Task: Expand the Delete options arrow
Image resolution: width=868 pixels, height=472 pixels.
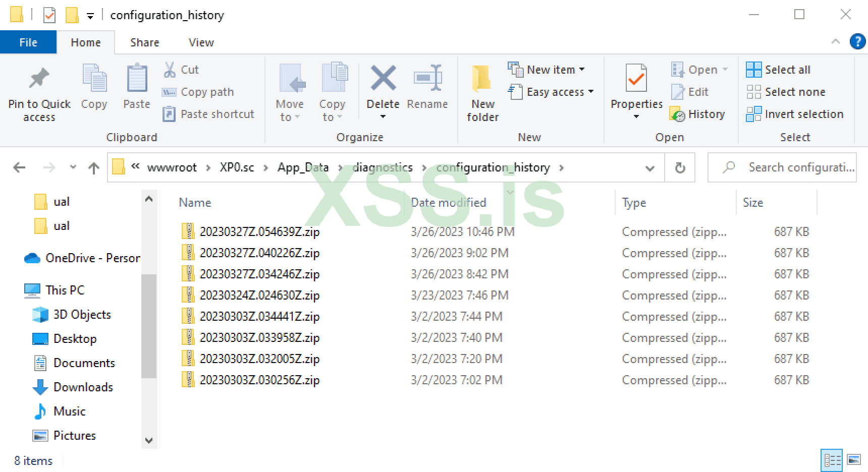Action: pyautogui.click(x=383, y=117)
